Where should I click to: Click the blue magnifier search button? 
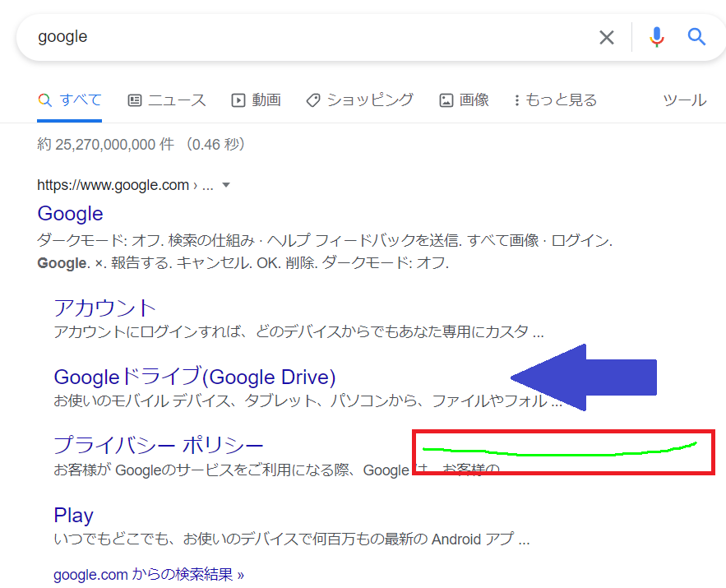click(696, 36)
